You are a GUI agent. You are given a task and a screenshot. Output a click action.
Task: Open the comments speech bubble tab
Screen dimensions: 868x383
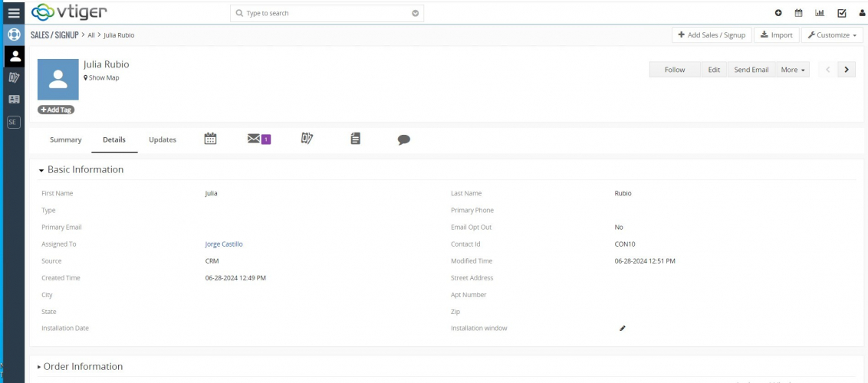click(x=404, y=140)
